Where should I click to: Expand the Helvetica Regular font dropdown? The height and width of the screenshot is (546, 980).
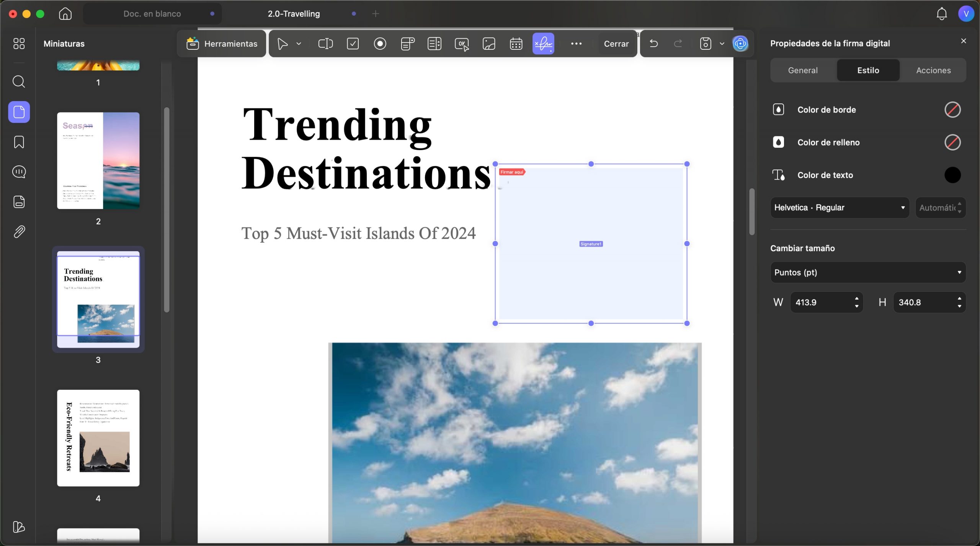click(x=840, y=208)
